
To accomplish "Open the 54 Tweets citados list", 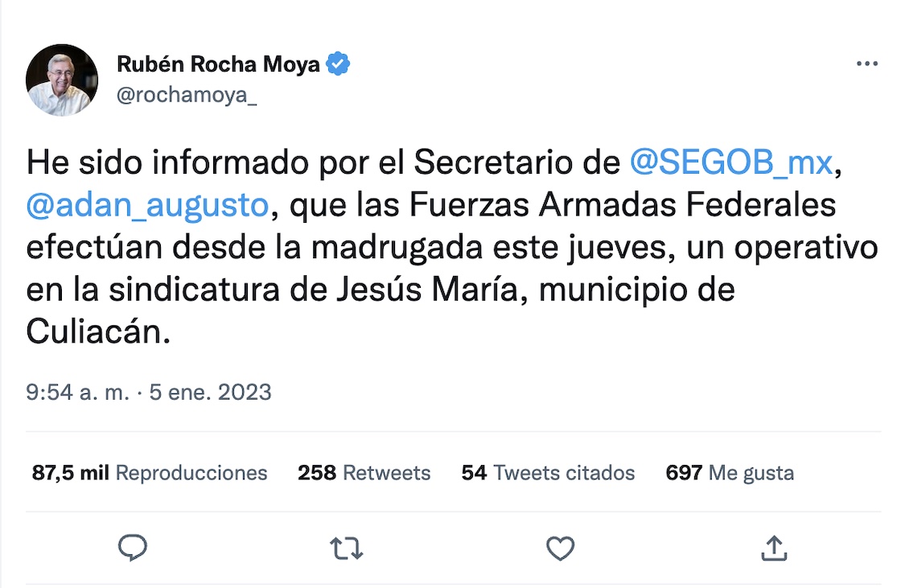I will click(x=548, y=473).
